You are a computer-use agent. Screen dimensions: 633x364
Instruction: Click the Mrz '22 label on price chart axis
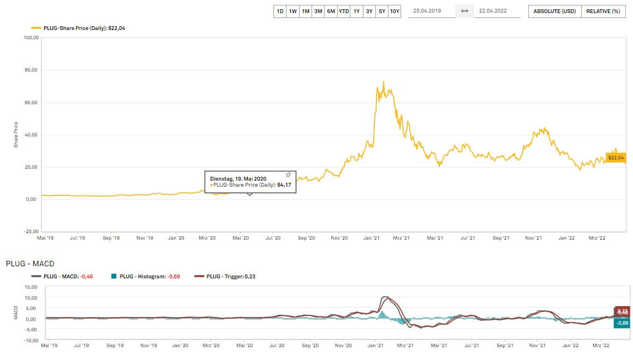pyautogui.click(x=597, y=238)
